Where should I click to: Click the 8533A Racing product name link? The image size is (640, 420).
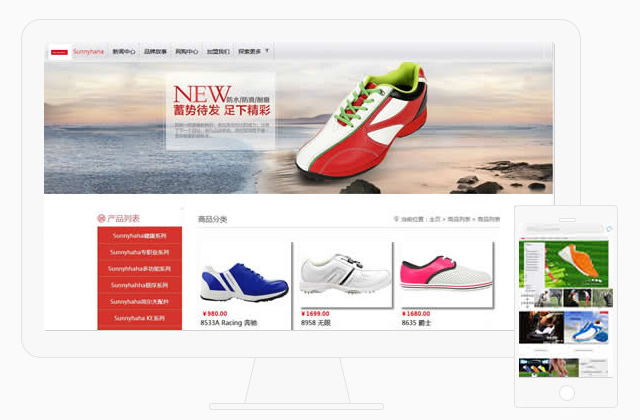pos(229,323)
